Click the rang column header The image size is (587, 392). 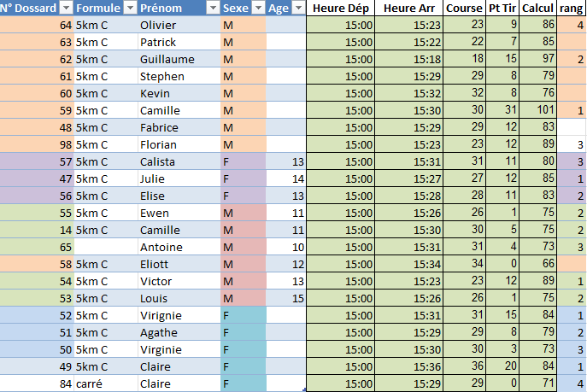(x=572, y=9)
